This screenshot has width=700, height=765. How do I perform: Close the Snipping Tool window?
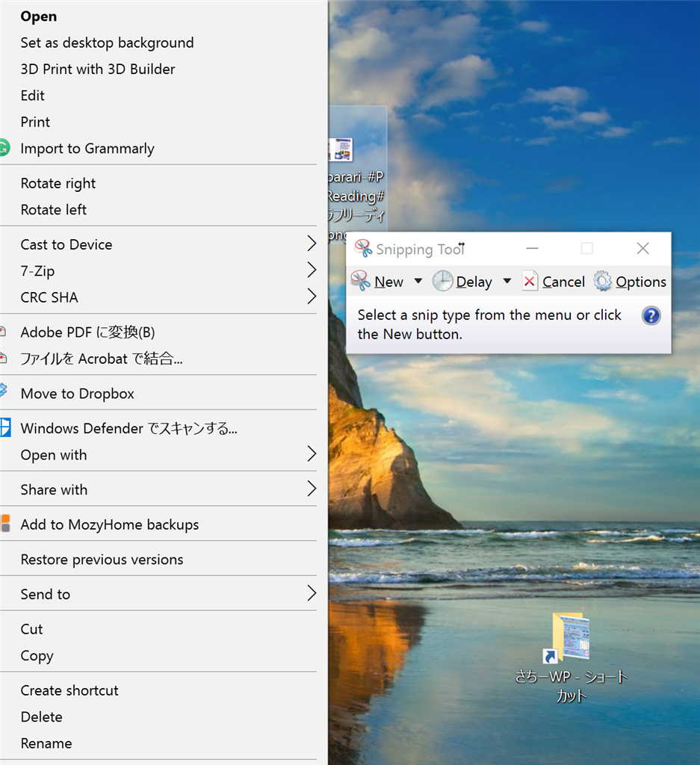tap(643, 248)
